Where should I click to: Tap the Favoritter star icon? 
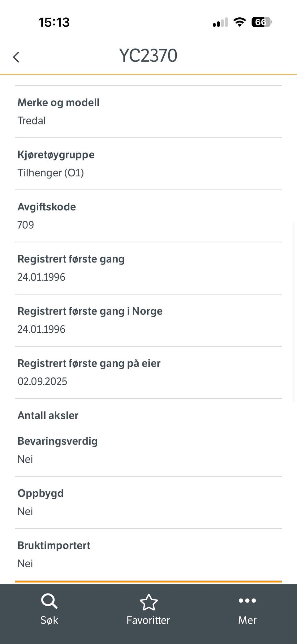(148, 602)
